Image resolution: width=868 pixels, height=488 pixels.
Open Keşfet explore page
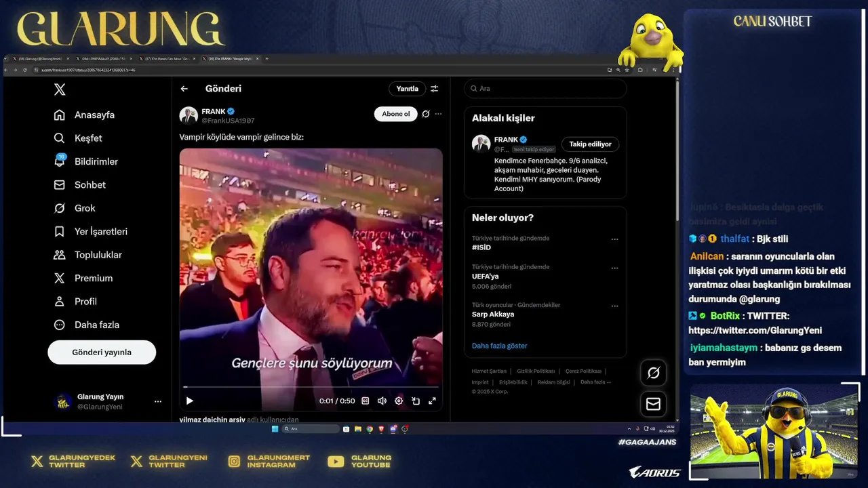(78, 138)
